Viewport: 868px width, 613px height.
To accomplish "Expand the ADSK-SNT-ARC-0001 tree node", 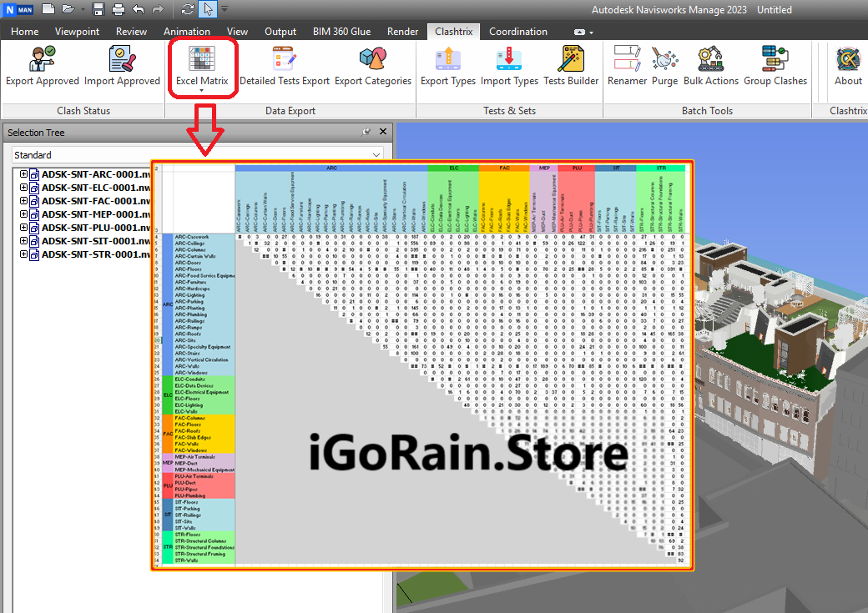I will [23, 174].
